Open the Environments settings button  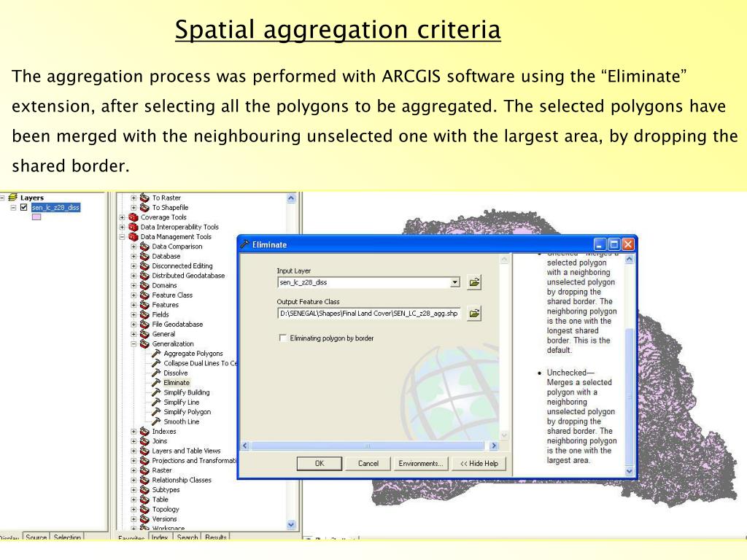pos(421,463)
